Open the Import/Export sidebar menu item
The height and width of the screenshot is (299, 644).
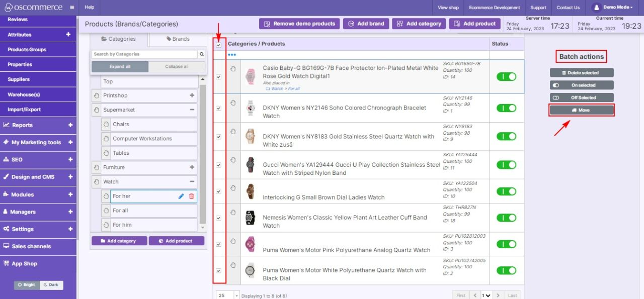pos(24,110)
